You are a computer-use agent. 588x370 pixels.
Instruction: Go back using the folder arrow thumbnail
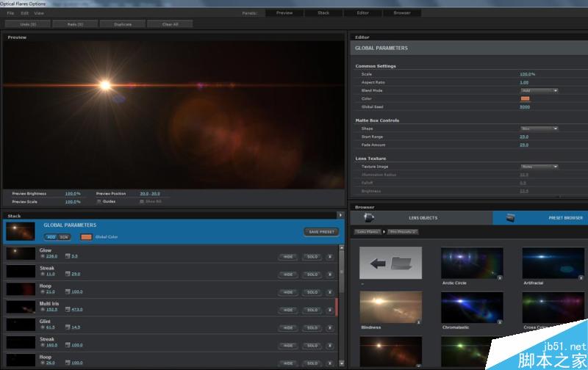pos(390,262)
